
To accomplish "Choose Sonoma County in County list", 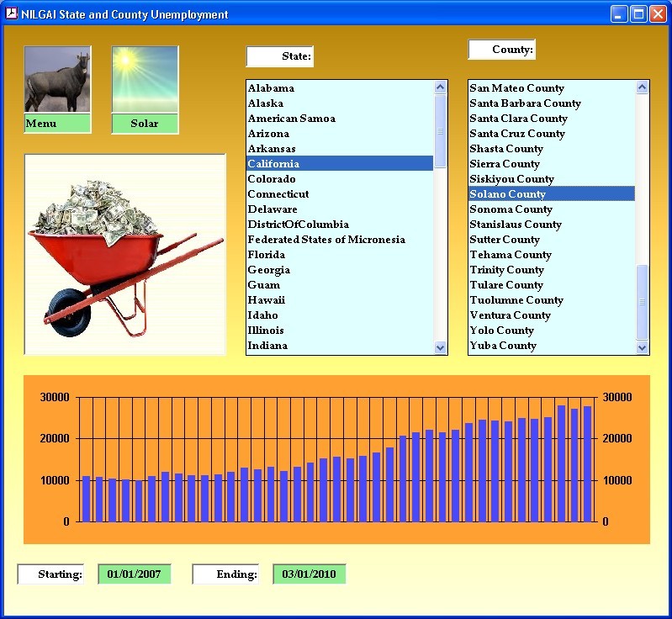I will [x=511, y=209].
